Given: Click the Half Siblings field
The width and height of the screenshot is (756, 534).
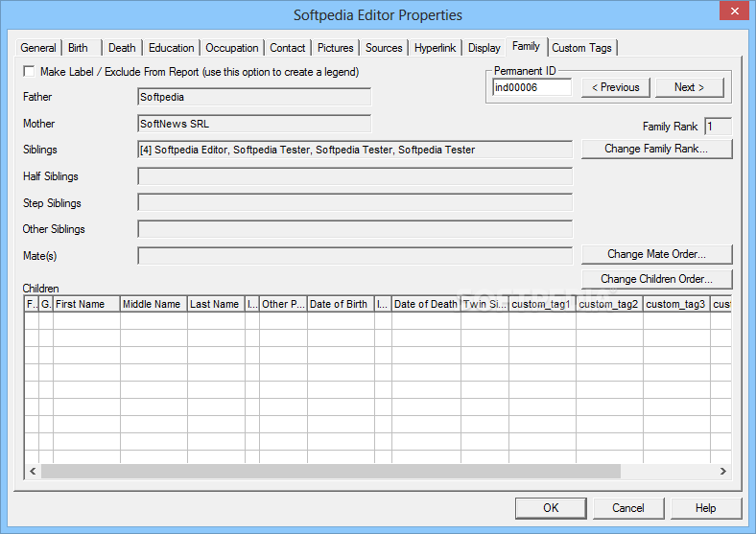Looking at the screenshot, I should click(x=355, y=176).
